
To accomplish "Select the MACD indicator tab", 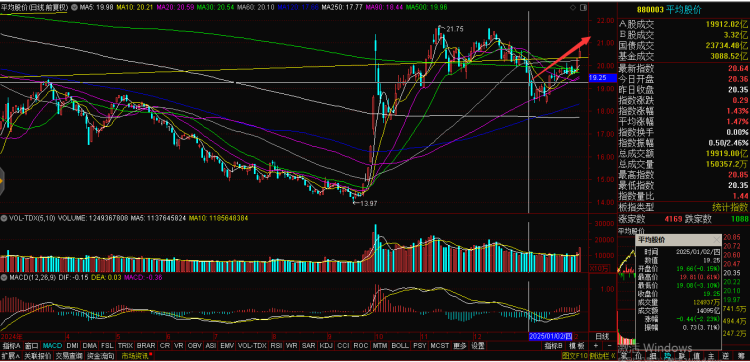I will 52,346.
